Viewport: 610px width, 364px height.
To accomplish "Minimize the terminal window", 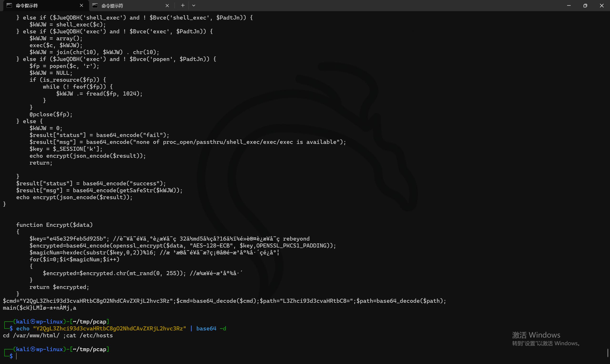I will pyautogui.click(x=569, y=5).
